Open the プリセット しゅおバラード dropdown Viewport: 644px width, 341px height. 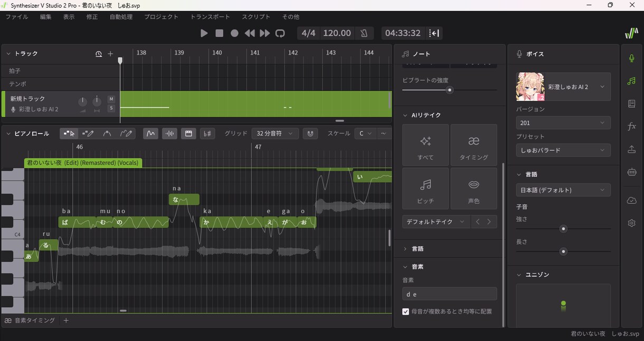[563, 150]
